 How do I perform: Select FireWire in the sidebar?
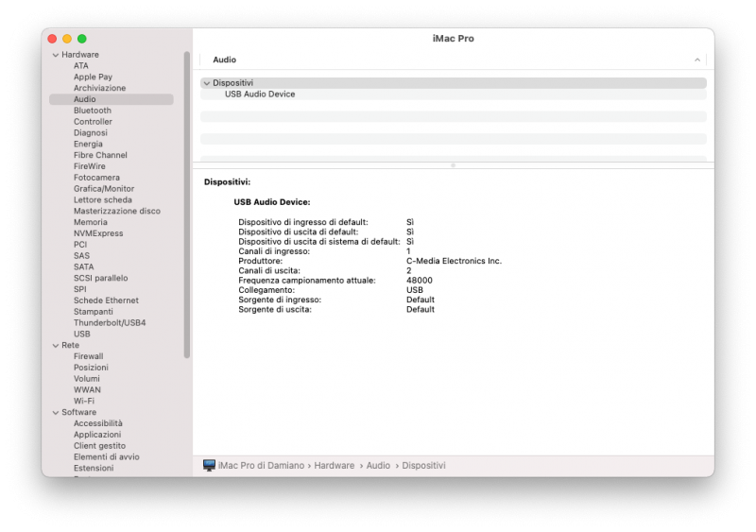(90, 166)
